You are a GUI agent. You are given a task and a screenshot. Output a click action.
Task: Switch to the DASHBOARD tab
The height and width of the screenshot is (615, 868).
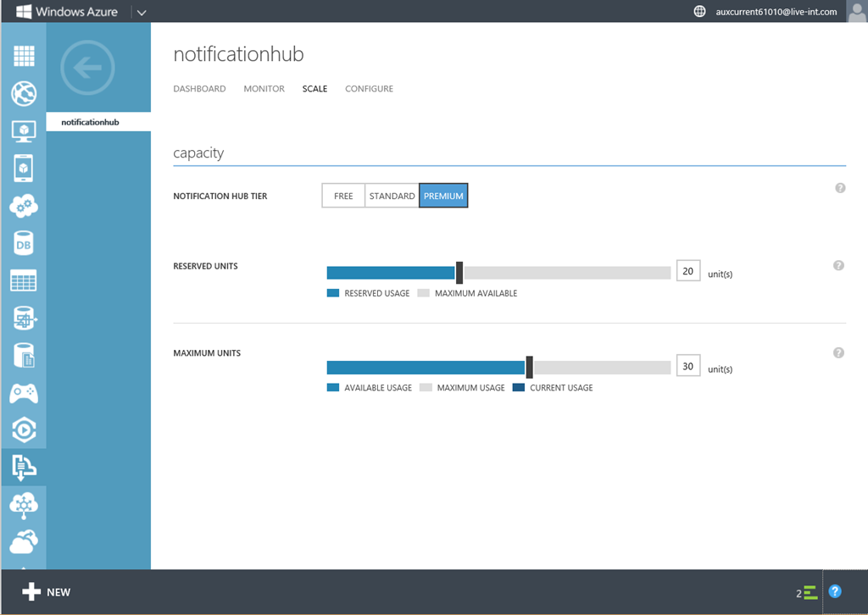point(199,88)
